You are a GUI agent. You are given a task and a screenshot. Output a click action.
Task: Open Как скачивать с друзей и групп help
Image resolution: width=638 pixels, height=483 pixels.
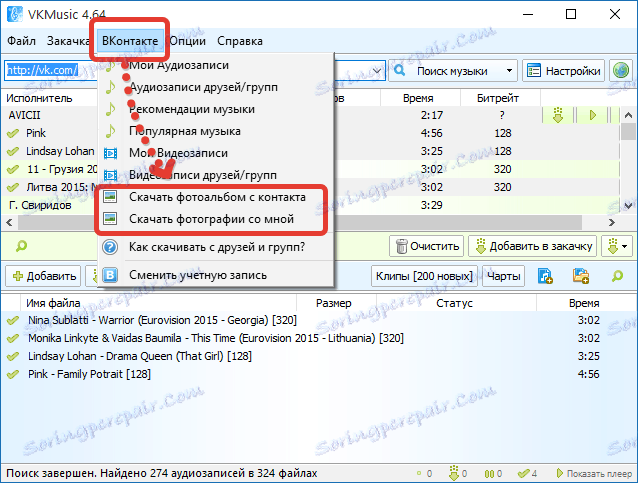pos(216,247)
